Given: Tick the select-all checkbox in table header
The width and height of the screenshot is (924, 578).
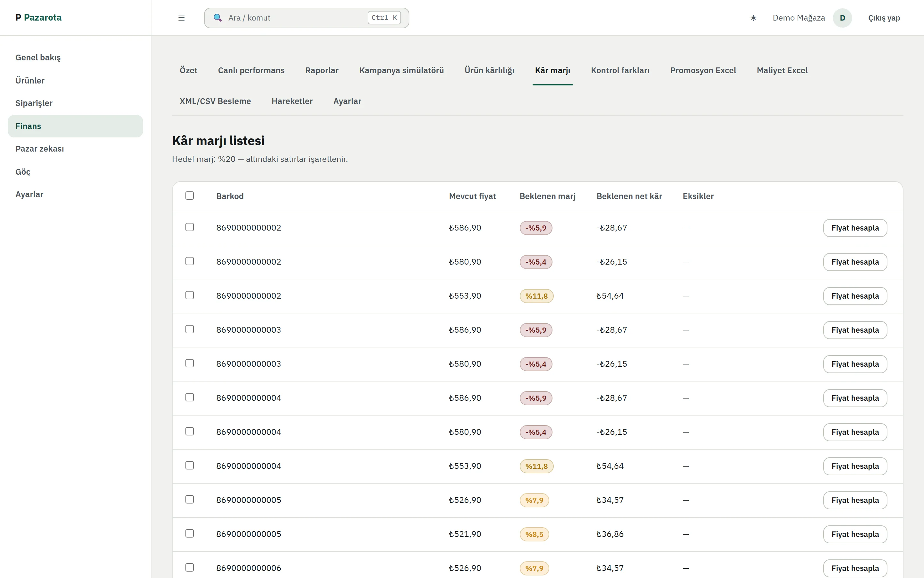Looking at the screenshot, I should (x=190, y=196).
